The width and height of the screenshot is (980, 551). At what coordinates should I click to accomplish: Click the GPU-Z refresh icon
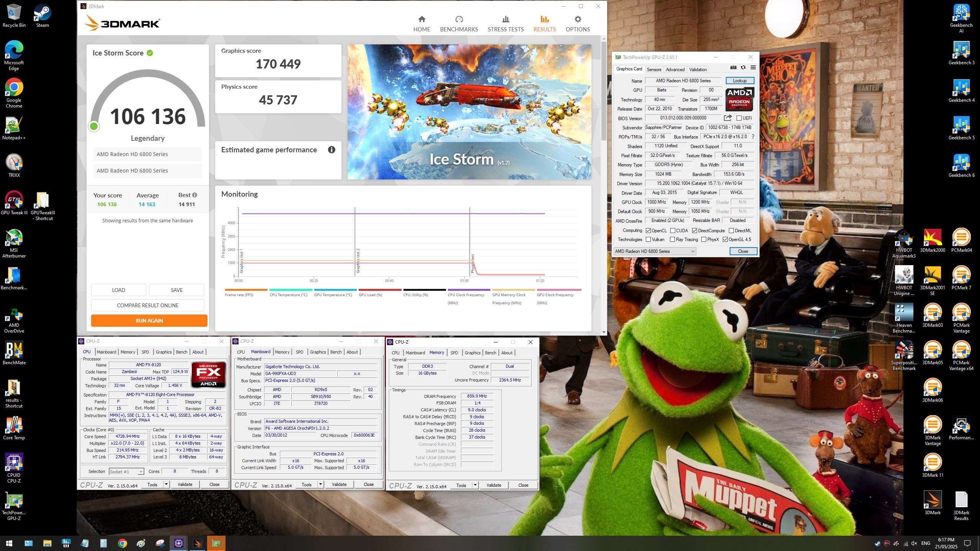[x=743, y=67]
